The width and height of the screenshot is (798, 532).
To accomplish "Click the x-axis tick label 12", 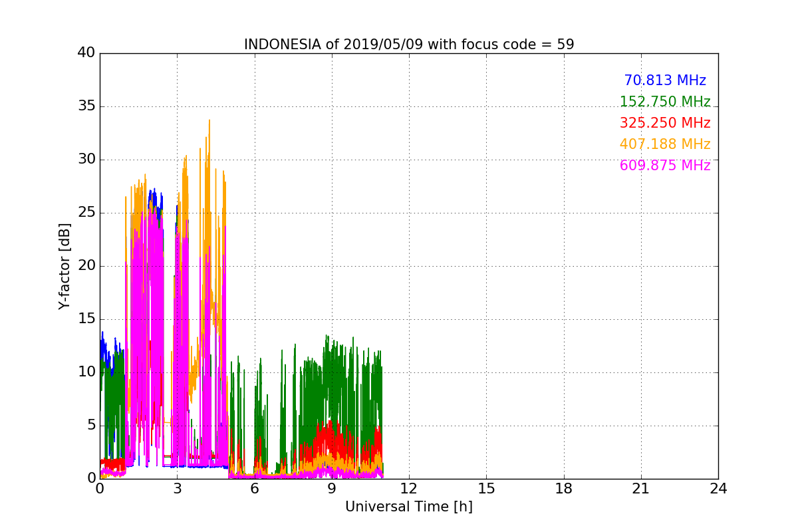I will tap(409, 489).
